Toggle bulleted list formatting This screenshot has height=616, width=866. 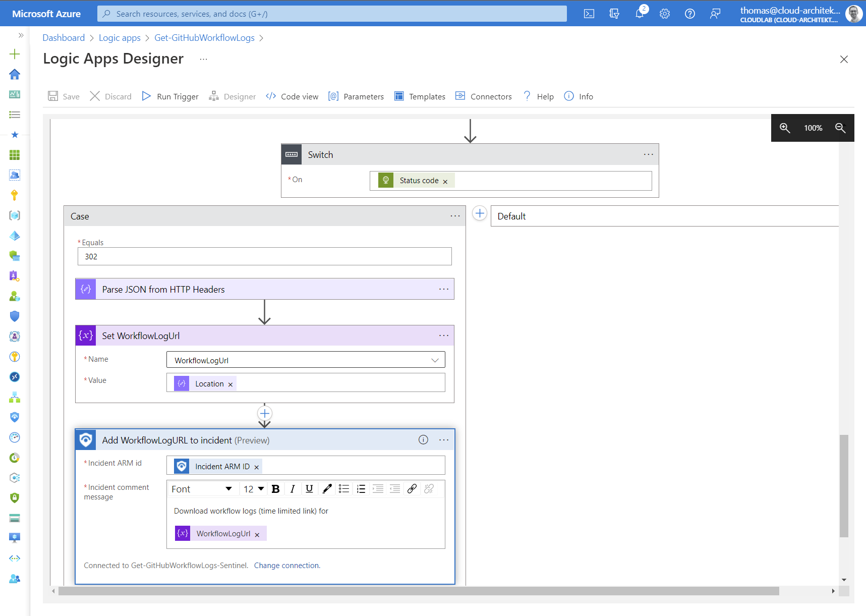coord(344,489)
